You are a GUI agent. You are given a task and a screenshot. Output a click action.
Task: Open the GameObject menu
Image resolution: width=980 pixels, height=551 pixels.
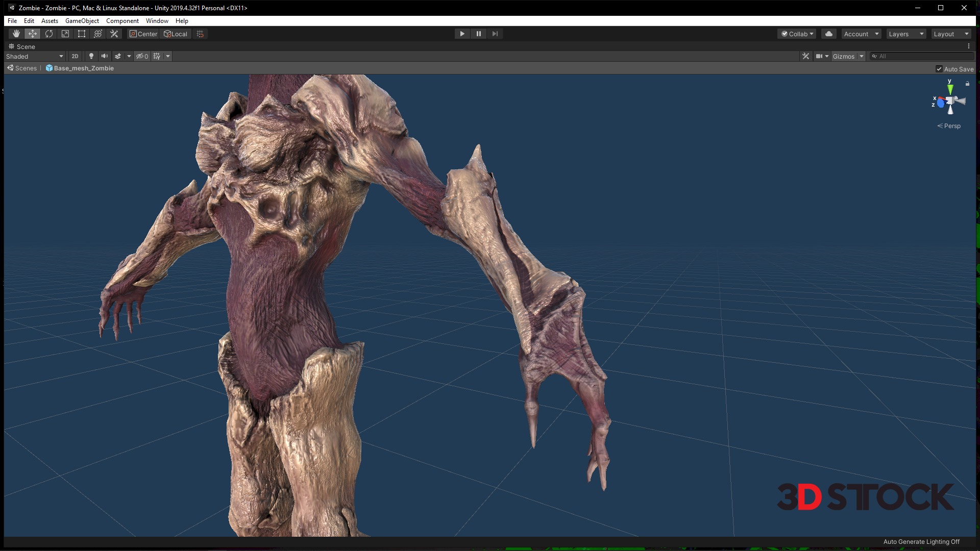tap(82, 21)
